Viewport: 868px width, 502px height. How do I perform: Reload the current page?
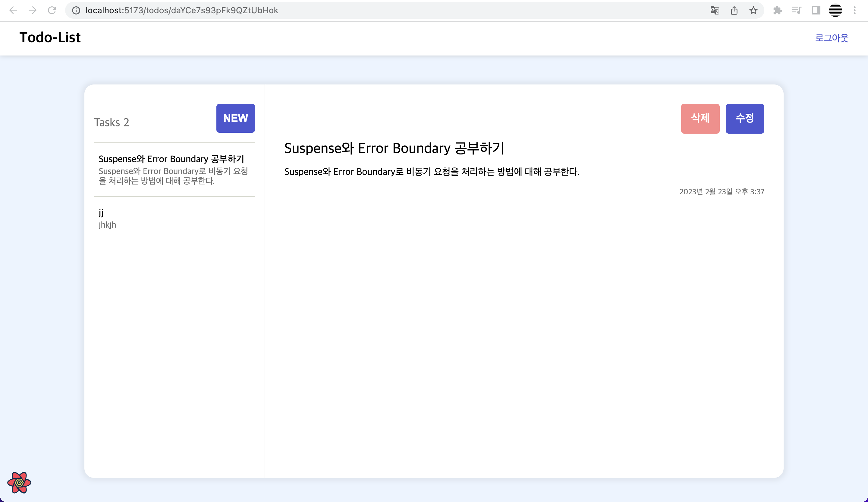click(52, 10)
